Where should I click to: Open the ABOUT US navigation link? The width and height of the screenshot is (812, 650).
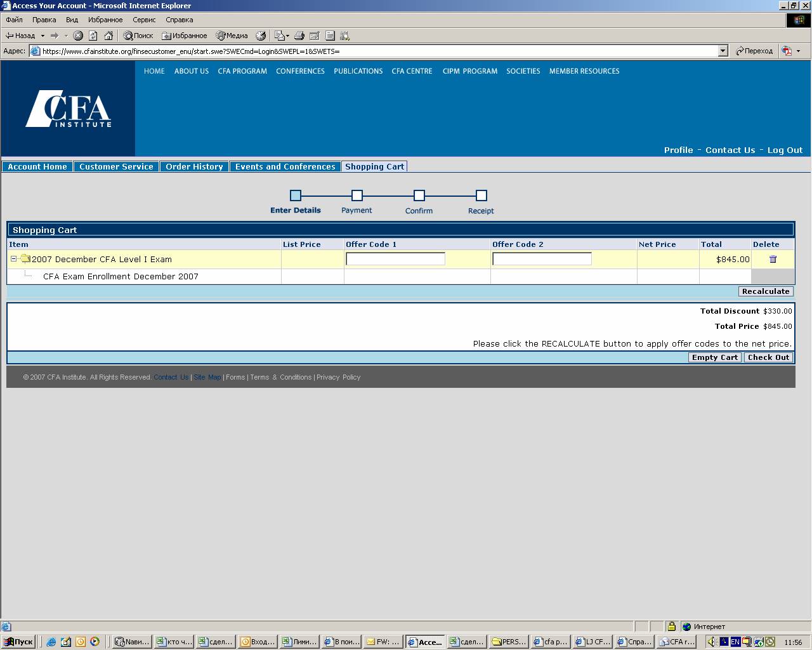click(192, 71)
